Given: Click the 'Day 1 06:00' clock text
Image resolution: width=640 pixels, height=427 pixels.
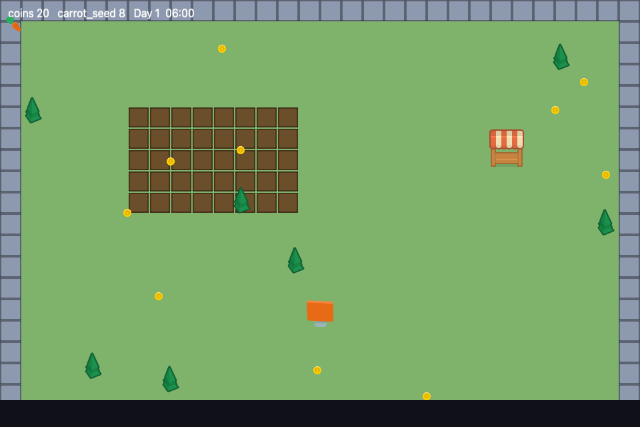Looking at the screenshot, I should tap(164, 13).
